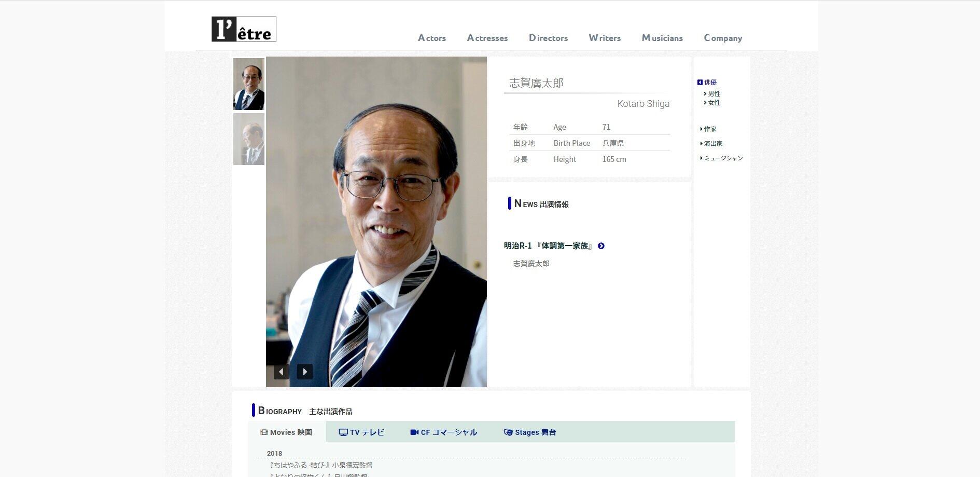Expand the 演出家 sidebar category
The width and height of the screenshot is (980, 477).
pos(712,144)
